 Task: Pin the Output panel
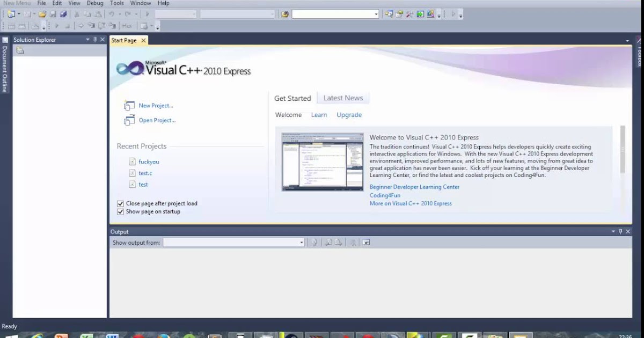(x=621, y=232)
